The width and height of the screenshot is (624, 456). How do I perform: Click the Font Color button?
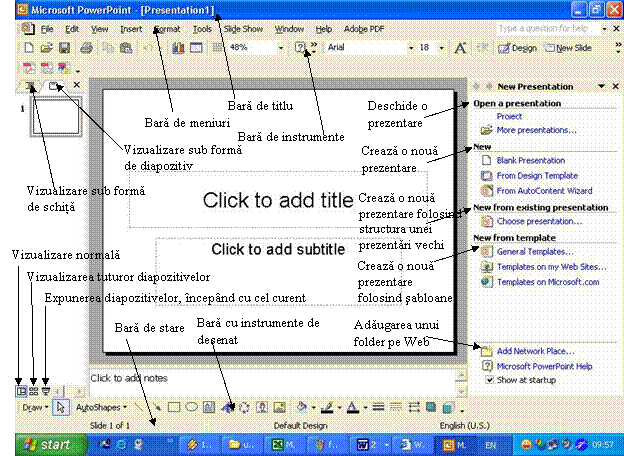click(352, 408)
